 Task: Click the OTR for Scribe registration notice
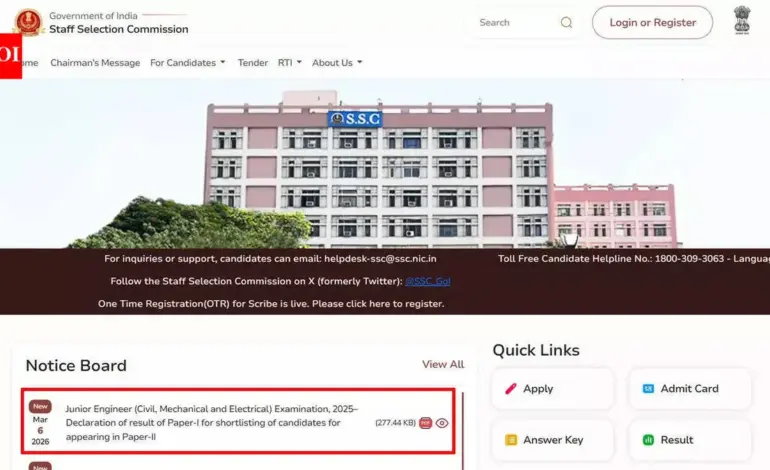[x=271, y=304]
